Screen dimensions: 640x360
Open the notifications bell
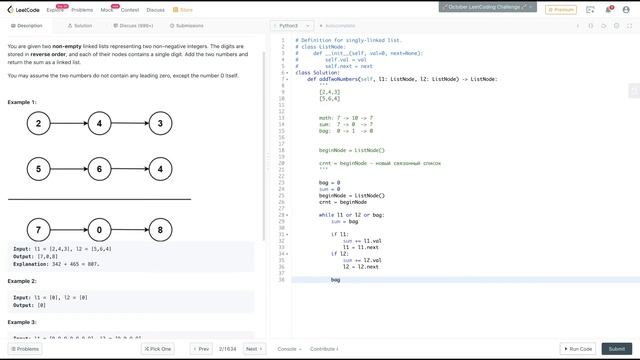coord(609,9)
